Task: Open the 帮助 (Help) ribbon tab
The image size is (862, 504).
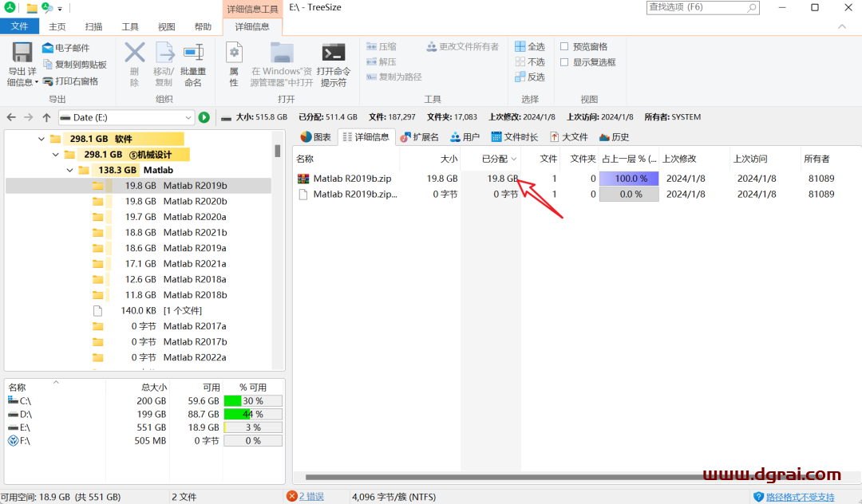Action: click(203, 26)
